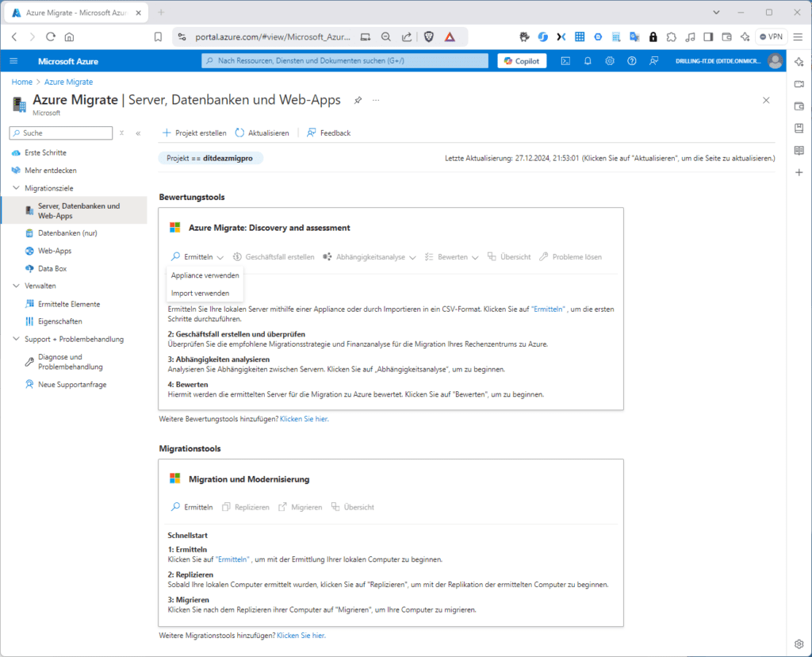Open Copilot in the Azure header
The image size is (812, 657).
pos(522,61)
